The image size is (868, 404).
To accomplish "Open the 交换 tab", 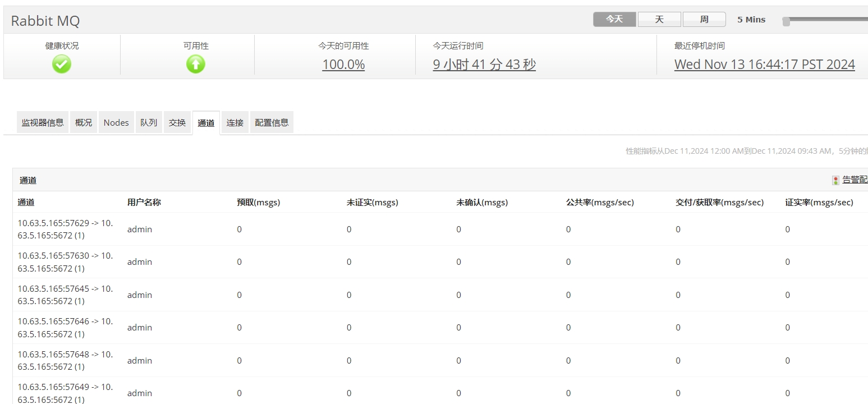I will [x=177, y=122].
